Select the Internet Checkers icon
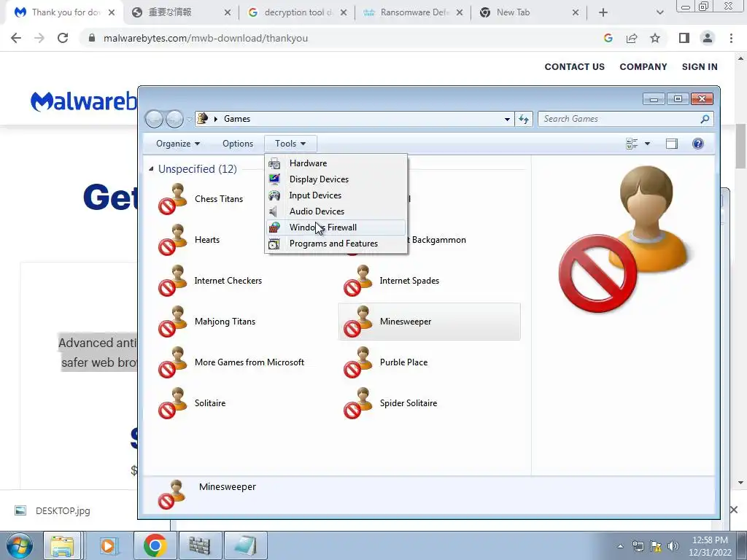 172,281
